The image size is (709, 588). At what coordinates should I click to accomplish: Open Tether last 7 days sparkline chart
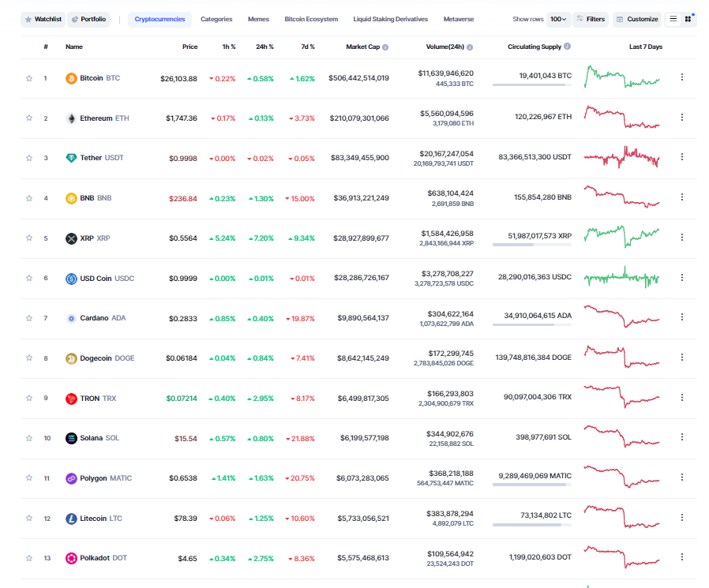click(x=621, y=157)
